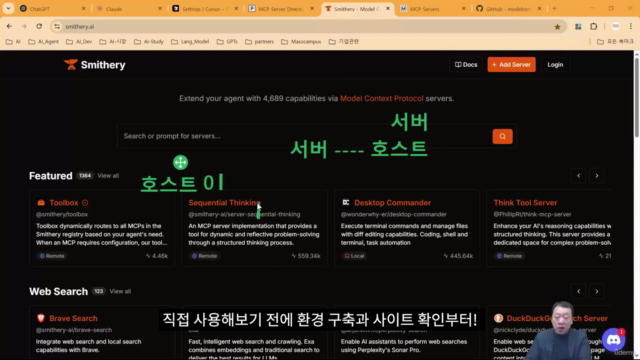
Task: Click the Local tag on Desktop Commander
Action: pos(354,256)
